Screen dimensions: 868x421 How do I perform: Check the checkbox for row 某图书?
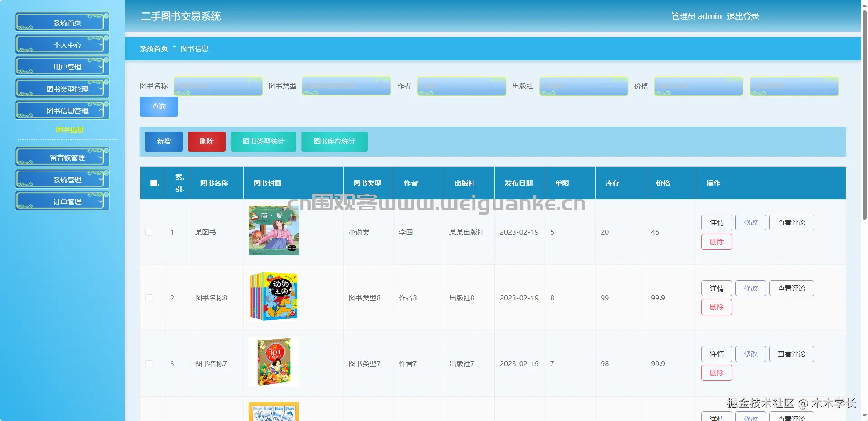point(148,232)
